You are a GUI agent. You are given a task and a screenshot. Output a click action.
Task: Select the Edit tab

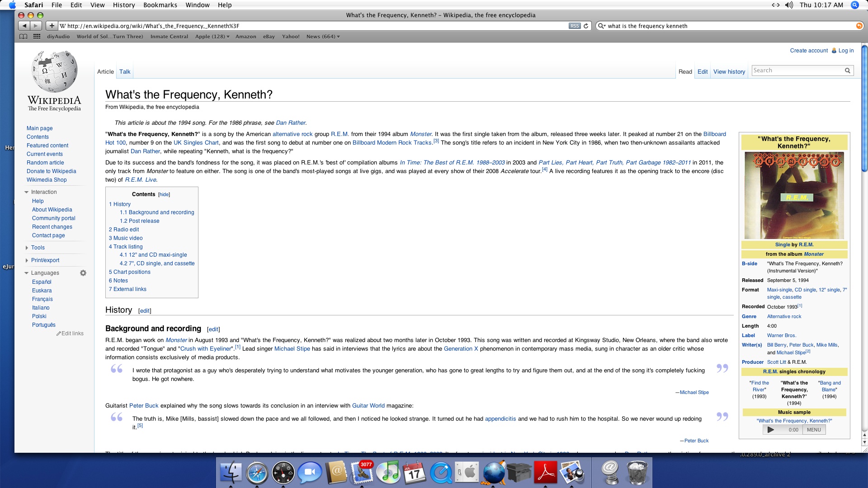point(703,71)
